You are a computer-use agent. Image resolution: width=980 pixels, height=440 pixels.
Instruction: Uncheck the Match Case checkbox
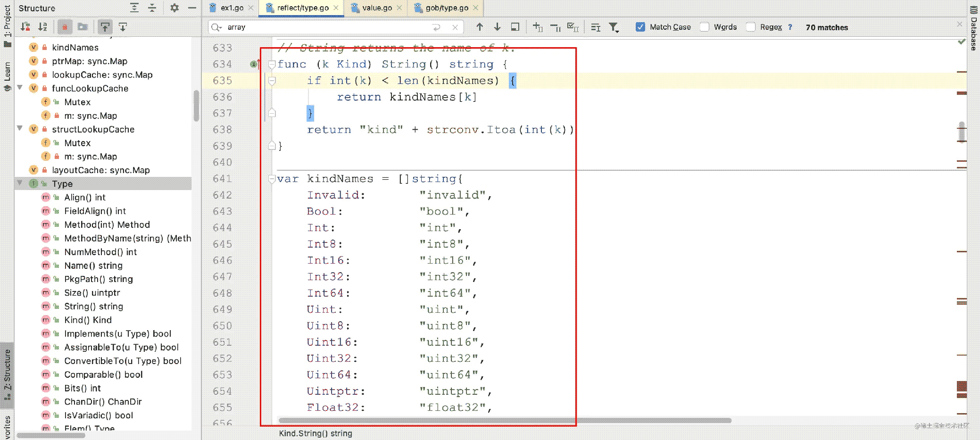(640, 27)
